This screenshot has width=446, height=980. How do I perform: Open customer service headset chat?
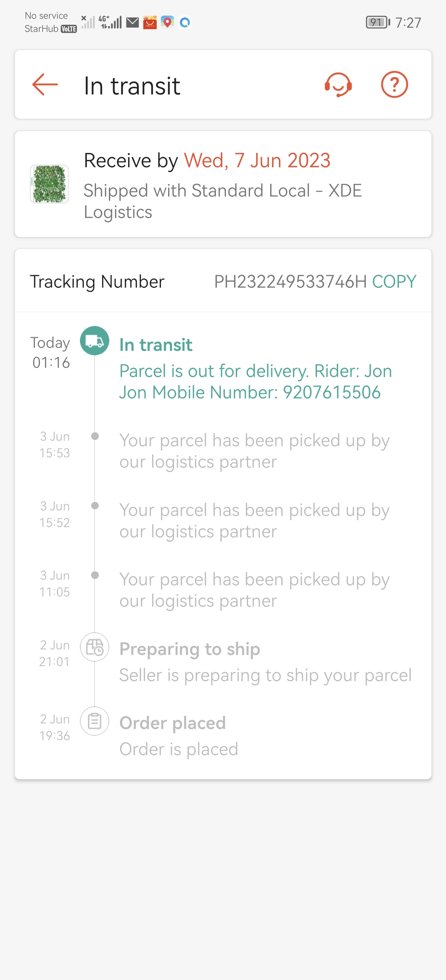(338, 85)
